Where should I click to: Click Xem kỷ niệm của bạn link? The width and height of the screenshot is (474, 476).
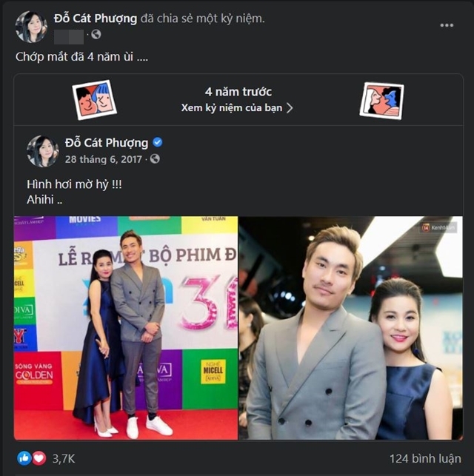pyautogui.click(x=232, y=108)
